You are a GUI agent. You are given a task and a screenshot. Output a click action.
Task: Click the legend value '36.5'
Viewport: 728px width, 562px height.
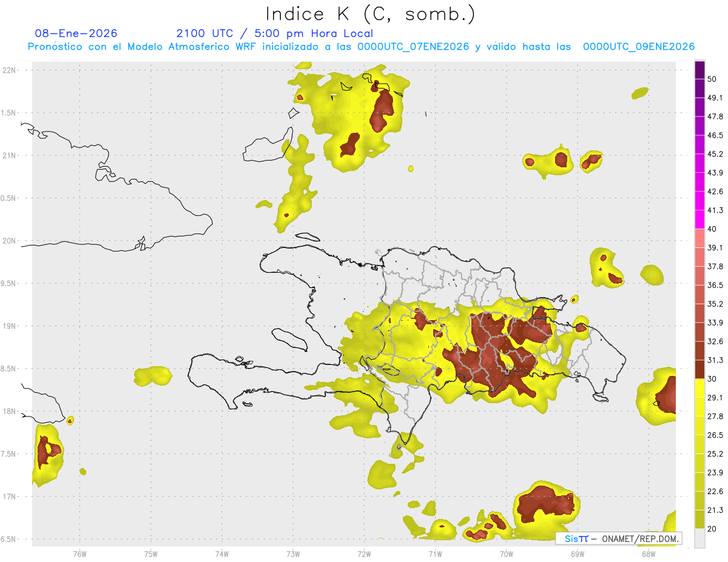pyautogui.click(x=715, y=286)
